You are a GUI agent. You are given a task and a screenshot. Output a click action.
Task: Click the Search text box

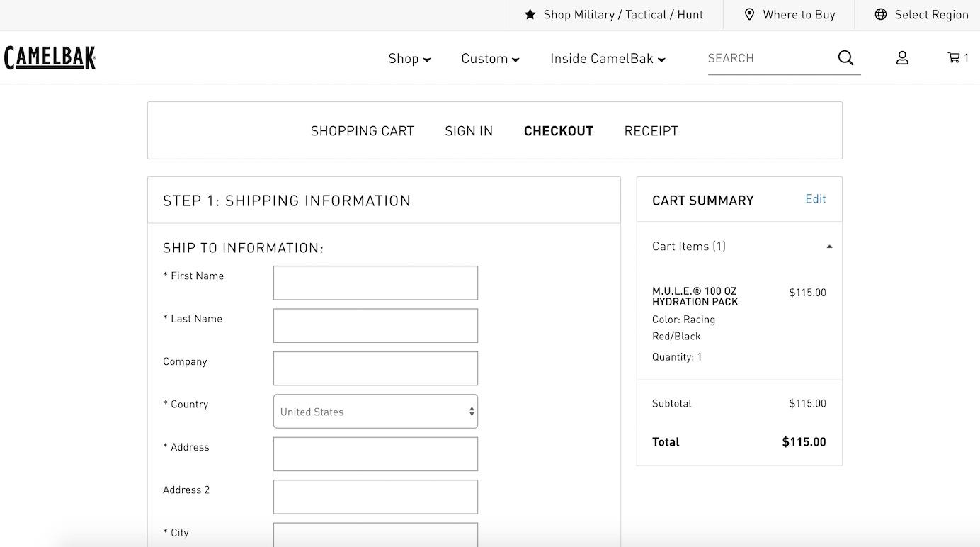click(x=768, y=58)
